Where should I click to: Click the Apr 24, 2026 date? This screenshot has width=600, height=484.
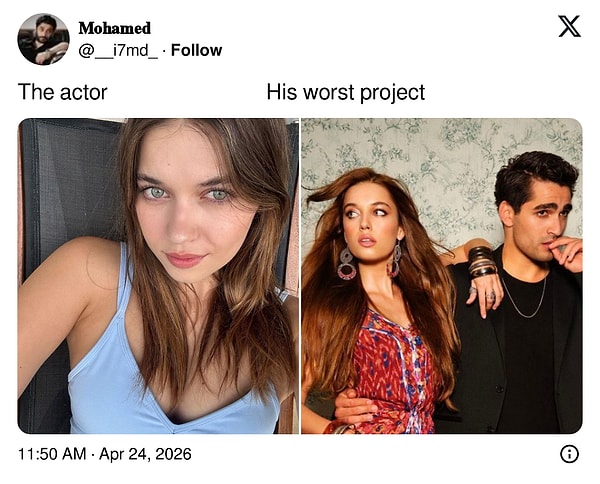tap(145, 454)
